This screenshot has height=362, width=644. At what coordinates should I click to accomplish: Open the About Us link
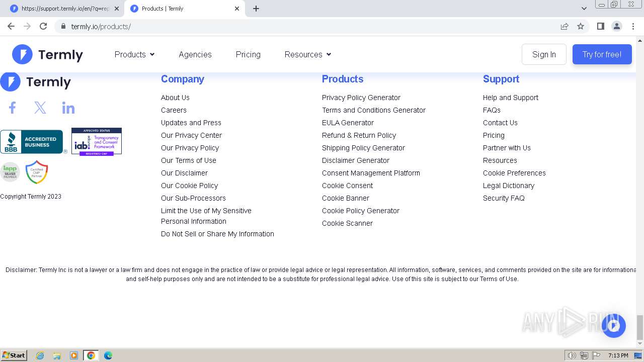(x=175, y=98)
